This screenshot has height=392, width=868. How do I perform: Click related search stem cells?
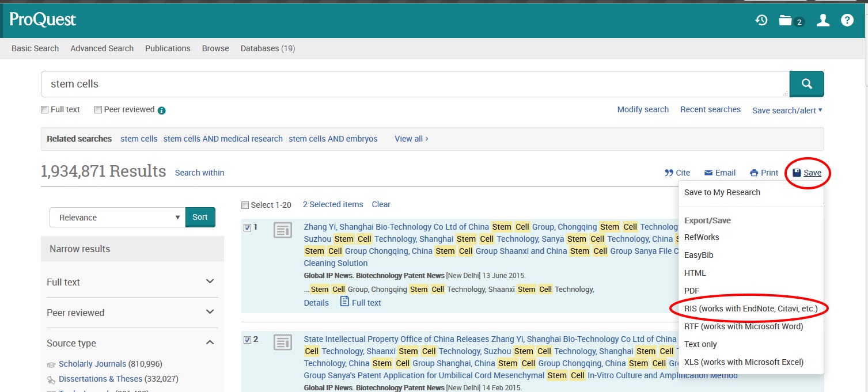139,139
